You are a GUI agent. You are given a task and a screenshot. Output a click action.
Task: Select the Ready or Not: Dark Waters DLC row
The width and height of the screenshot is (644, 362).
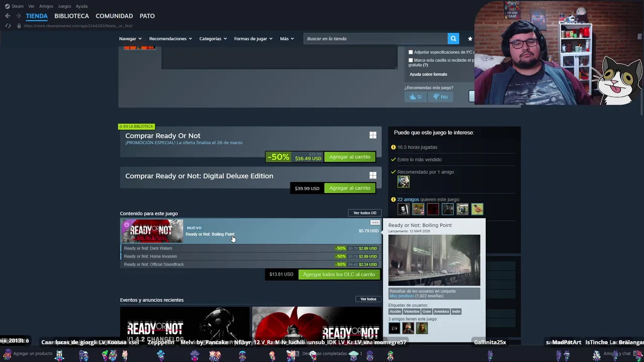coord(251,248)
